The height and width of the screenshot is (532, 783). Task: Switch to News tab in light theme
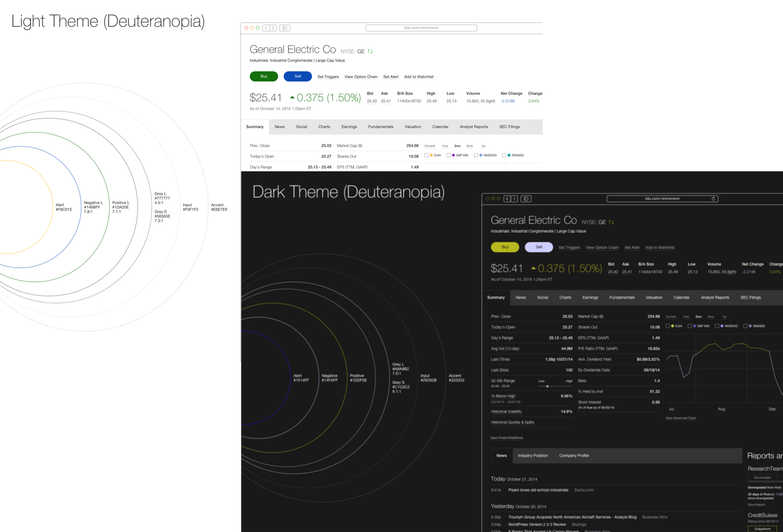tap(280, 127)
